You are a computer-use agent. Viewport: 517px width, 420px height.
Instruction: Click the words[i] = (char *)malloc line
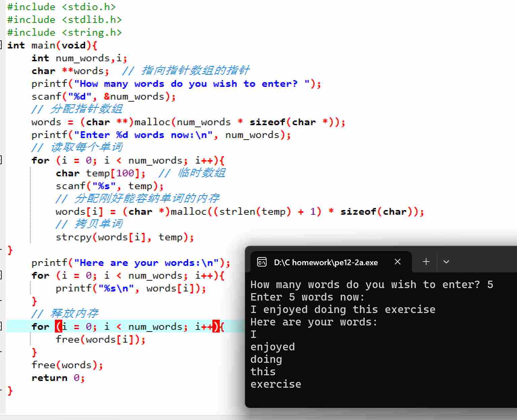(240, 211)
